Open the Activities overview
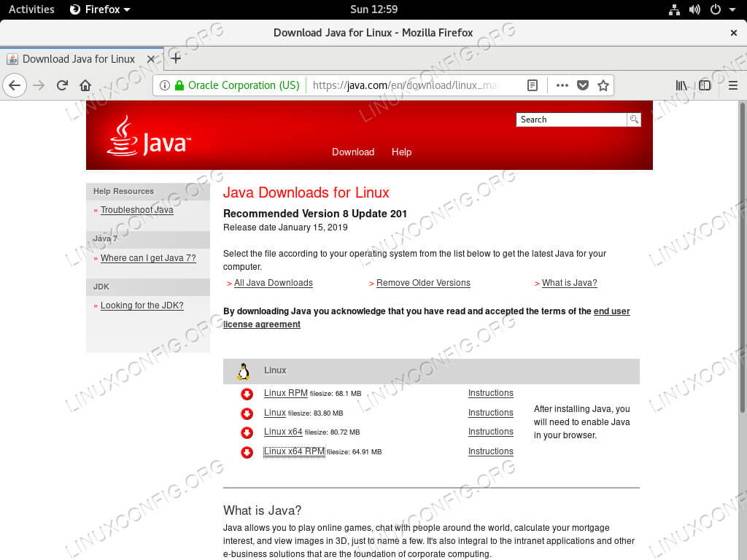Viewport: 747px width, 560px height. pos(31,9)
